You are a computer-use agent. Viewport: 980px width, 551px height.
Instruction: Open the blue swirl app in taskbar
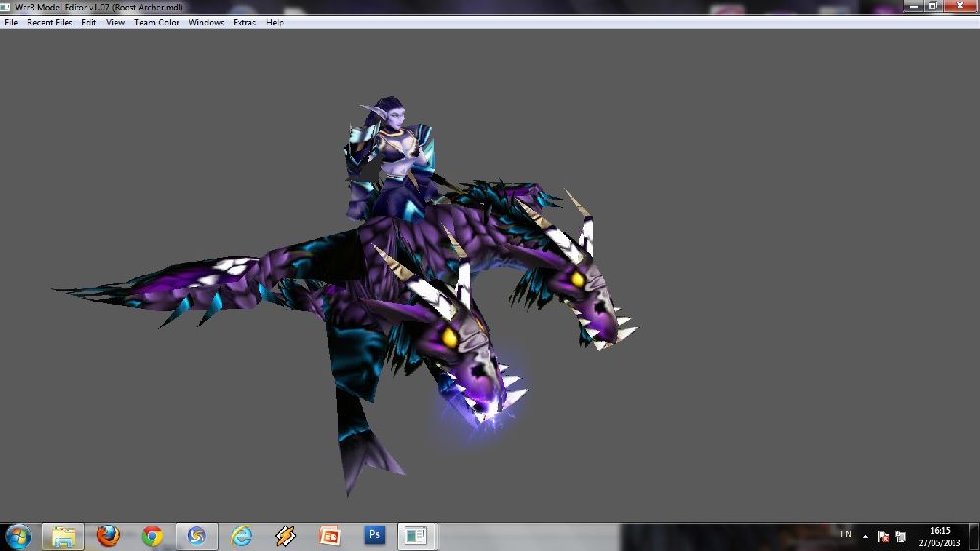[197, 536]
